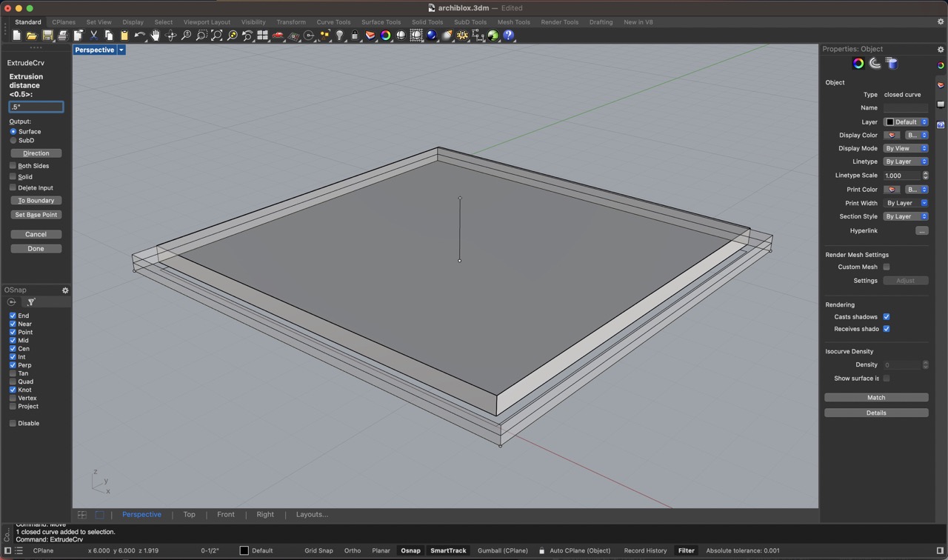Click the color wheel toolbar icon
Screen dimensions: 948x560
pyautogui.click(x=385, y=36)
